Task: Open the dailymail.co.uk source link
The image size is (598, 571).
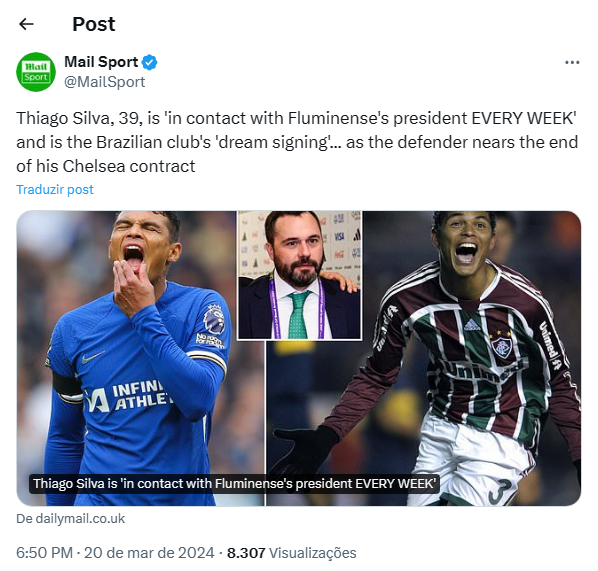Action: pos(71,518)
